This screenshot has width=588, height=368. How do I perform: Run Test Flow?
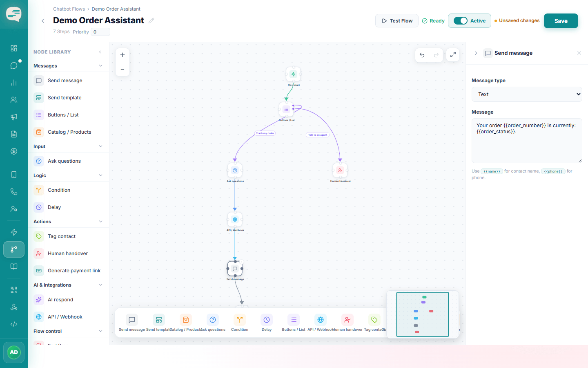pos(397,21)
